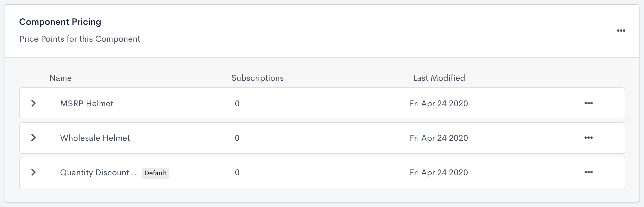
Task: Click Quantity Discount subscriptions count
Action: coord(237,172)
